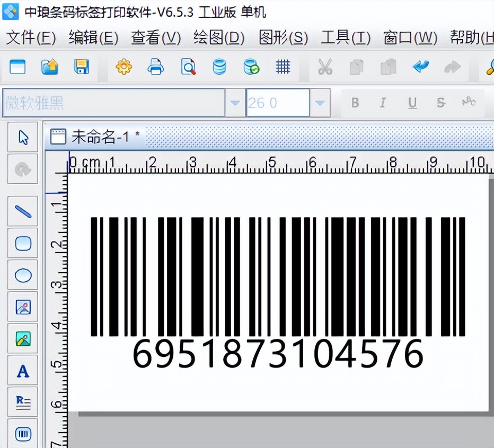Toggle Underline formatting button
This screenshot has width=494, height=448.
[412, 103]
